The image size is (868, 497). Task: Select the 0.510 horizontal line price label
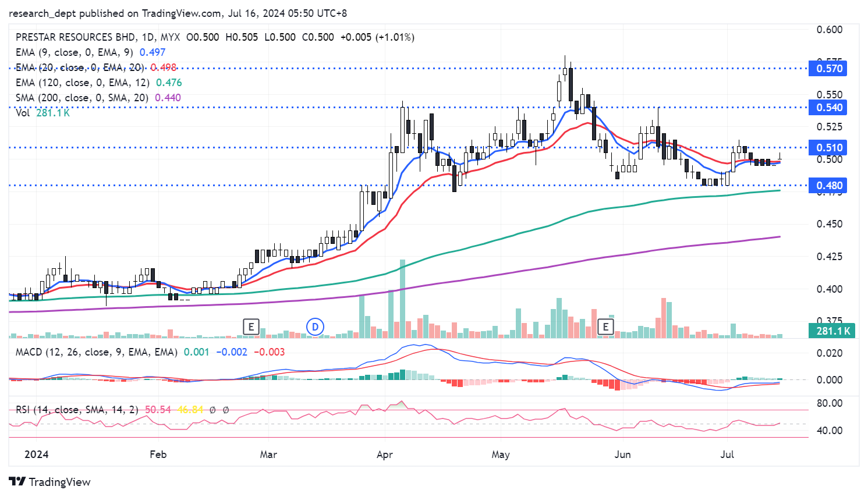tap(829, 148)
